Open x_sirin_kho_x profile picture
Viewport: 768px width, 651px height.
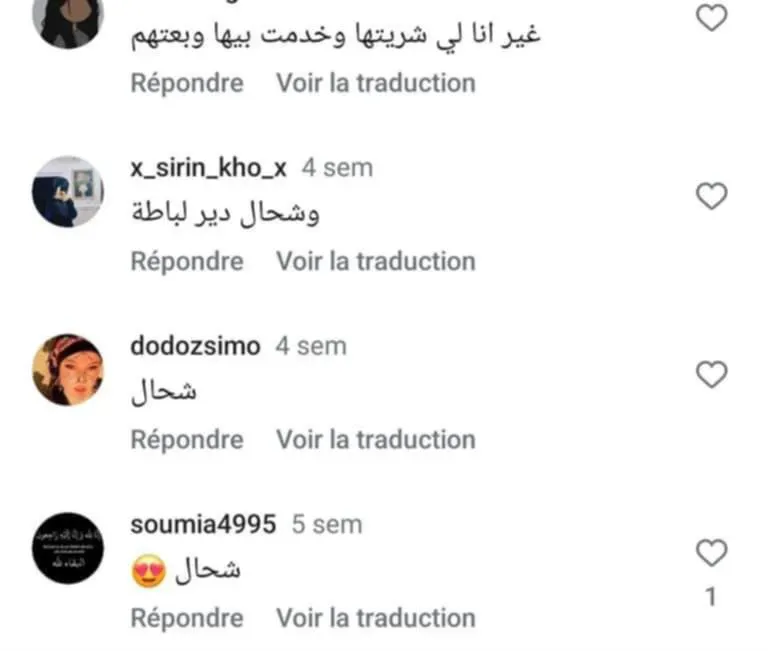point(68,192)
